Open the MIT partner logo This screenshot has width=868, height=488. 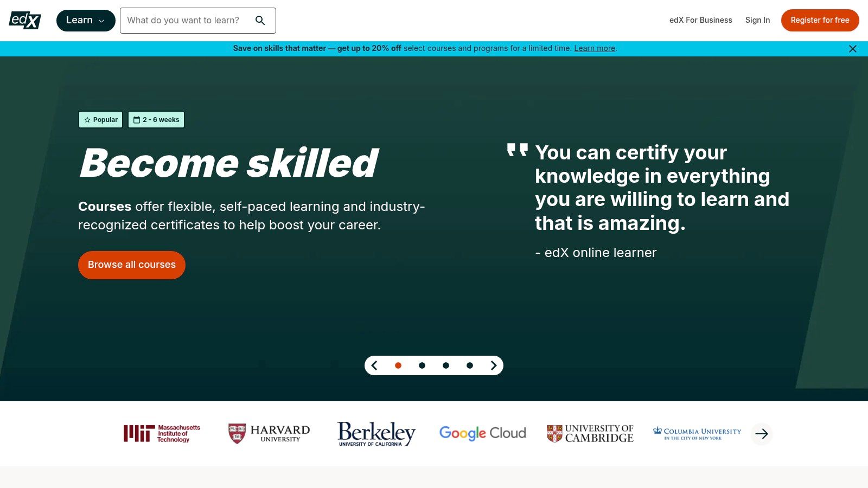point(162,433)
